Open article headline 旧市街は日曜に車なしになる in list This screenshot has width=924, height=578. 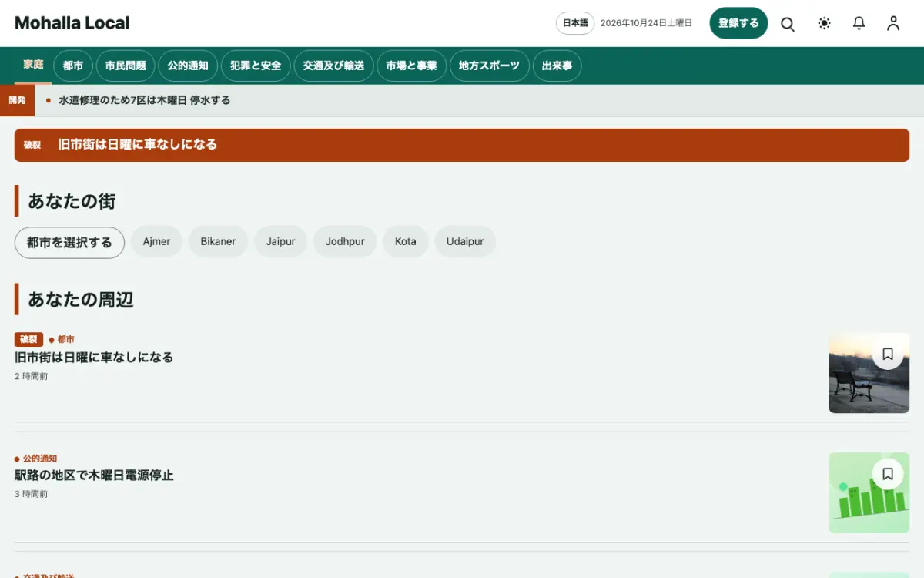[94, 358]
